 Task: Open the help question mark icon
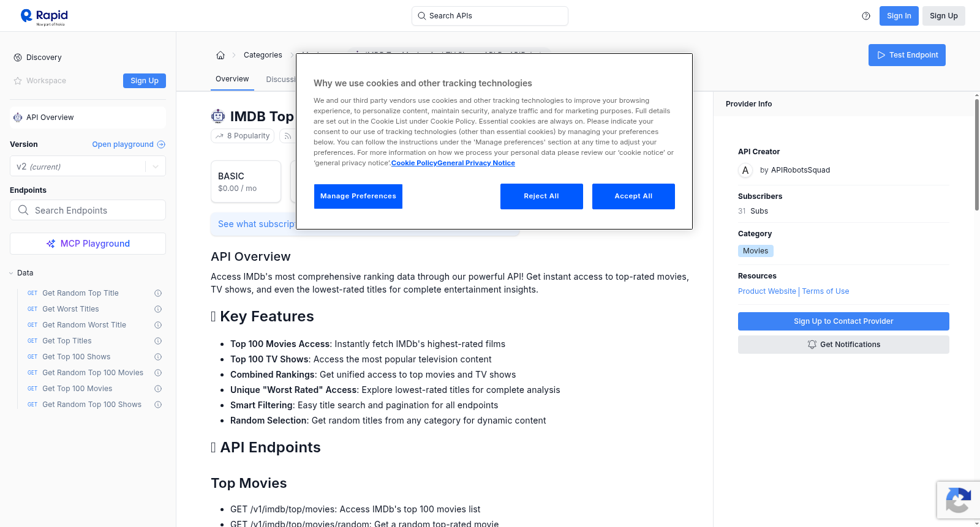866,16
